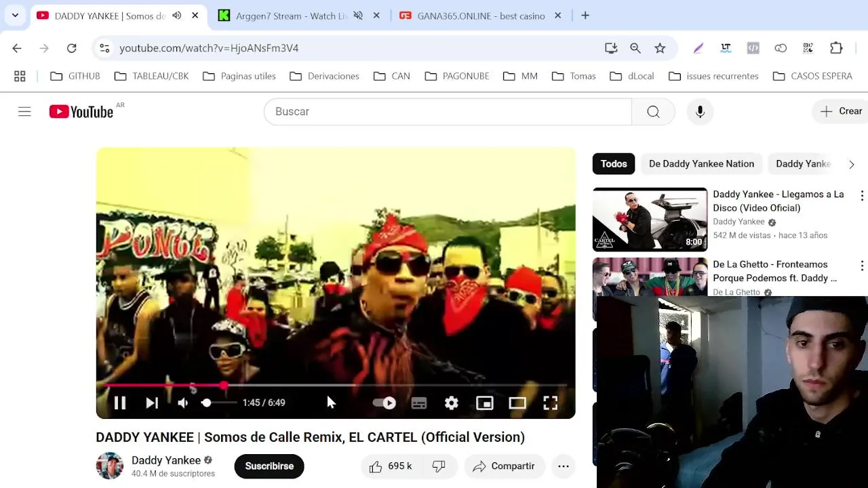Click the QR code extension icon
Viewport: 868px width, 488px height.
point(808,48)
